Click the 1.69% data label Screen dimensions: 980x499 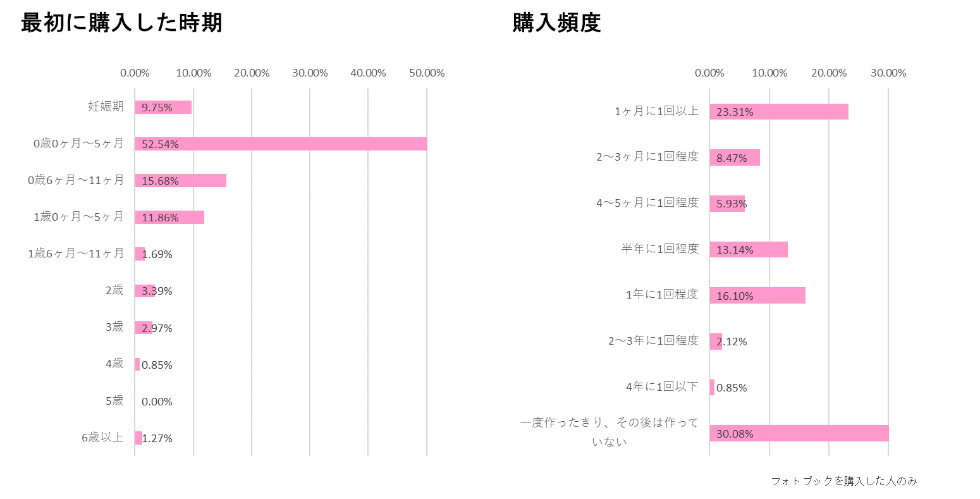pyautogui.click(x=157, y=254)
